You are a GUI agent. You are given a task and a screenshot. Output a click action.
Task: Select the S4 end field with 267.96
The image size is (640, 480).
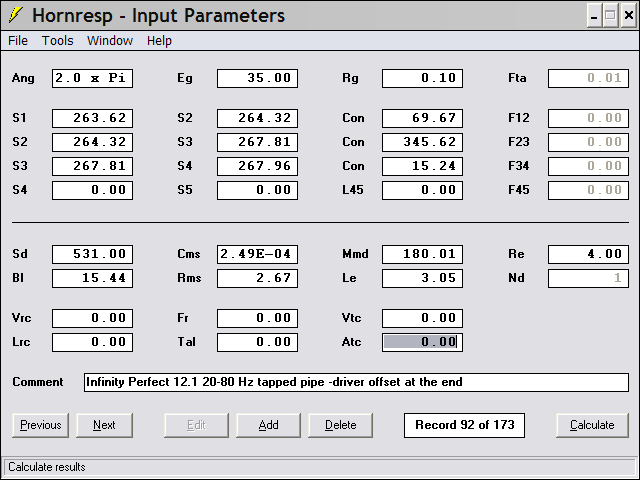[258, 166]
